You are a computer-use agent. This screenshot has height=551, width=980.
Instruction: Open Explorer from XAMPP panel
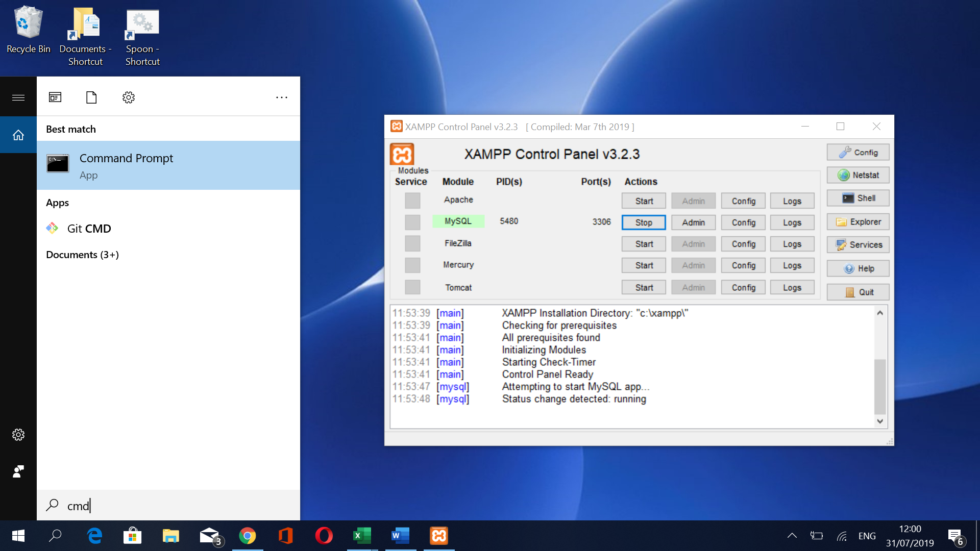click(857, 221)
